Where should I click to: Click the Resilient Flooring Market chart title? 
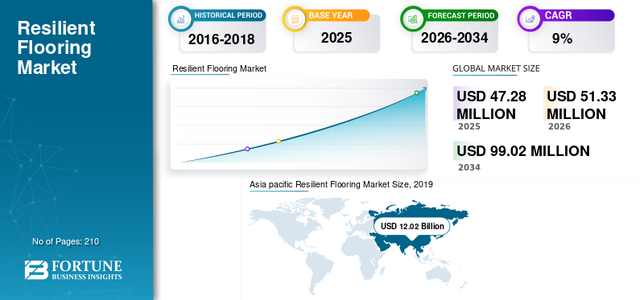pyautogui.click(x=219, y=68)
